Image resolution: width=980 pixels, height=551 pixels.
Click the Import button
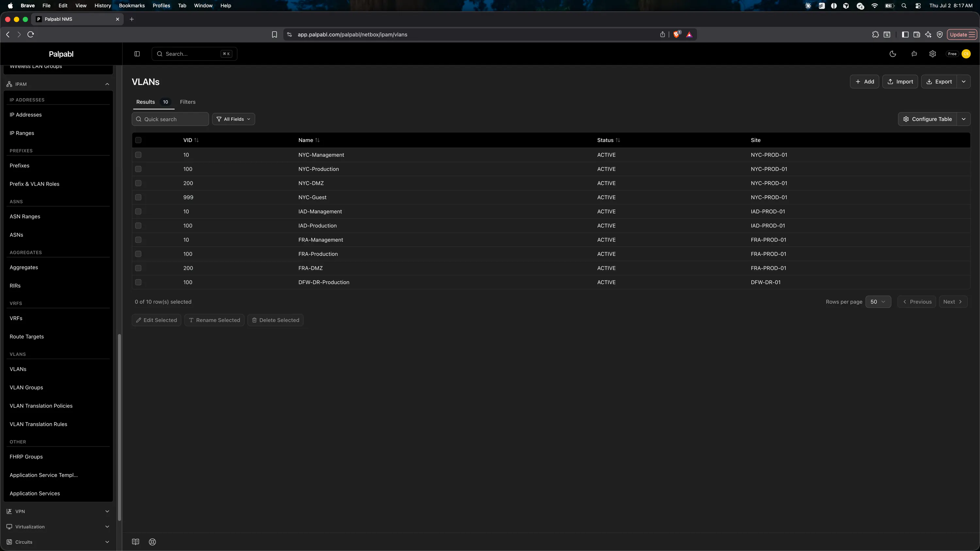pyautogui.click(x=900, y=82)
